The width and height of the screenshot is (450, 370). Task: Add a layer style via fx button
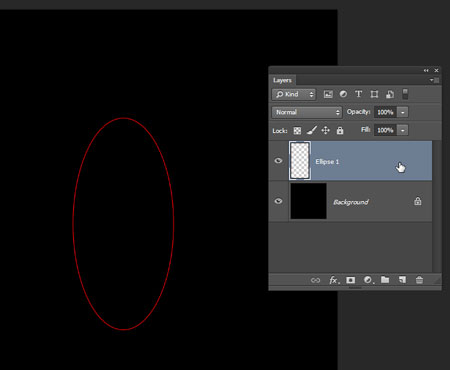pos(334,280)
